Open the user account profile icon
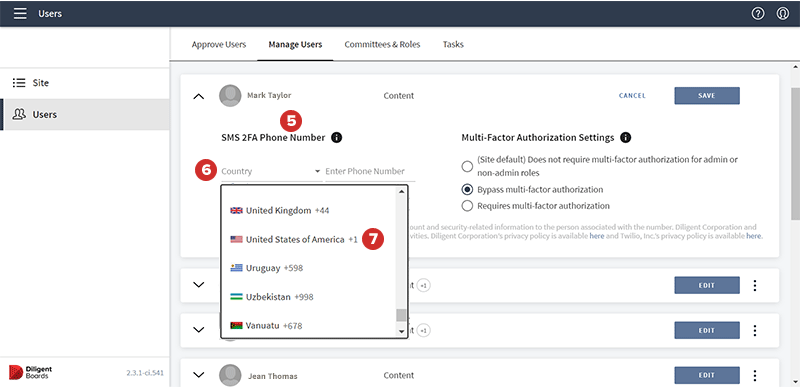This screenshot has height=387, width=800. click(783, 14)
